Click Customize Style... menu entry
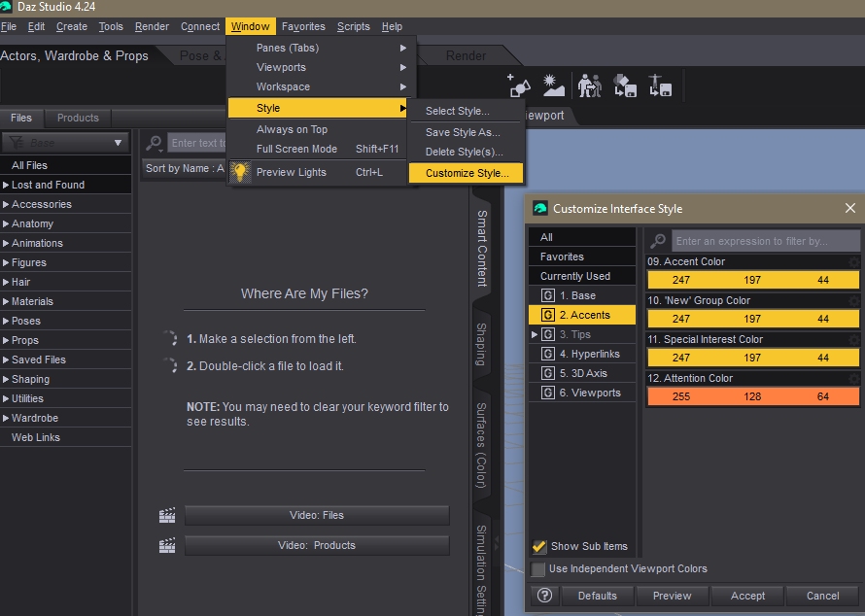 (x=466, y=173)
